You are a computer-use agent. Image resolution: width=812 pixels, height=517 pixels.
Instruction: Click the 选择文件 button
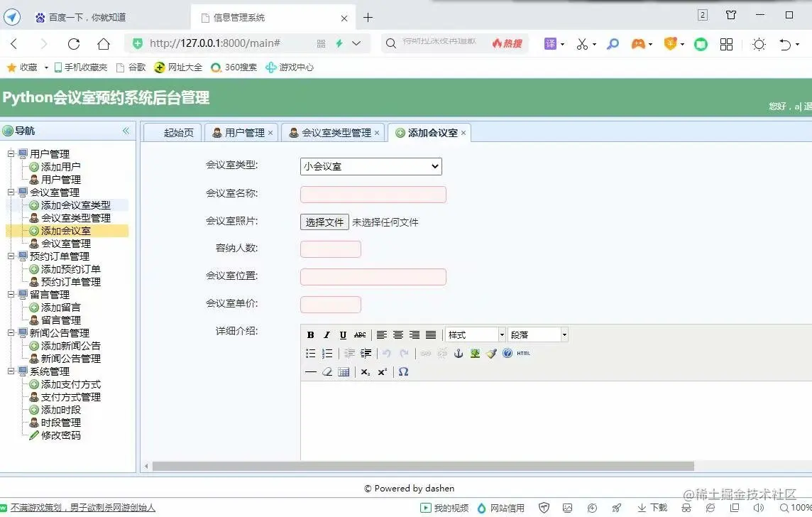point(324,222)
